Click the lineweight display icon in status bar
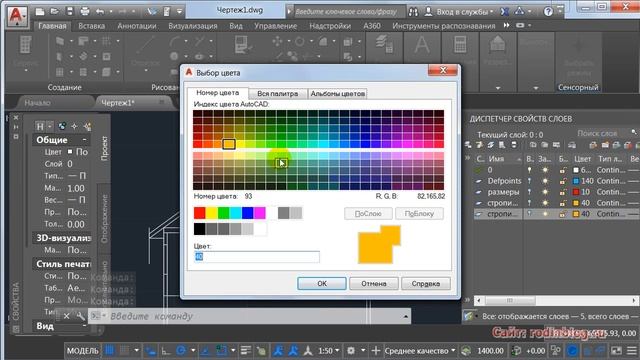Image resolution: width=640 pixels, height=360 pixels. pos(245,351)
